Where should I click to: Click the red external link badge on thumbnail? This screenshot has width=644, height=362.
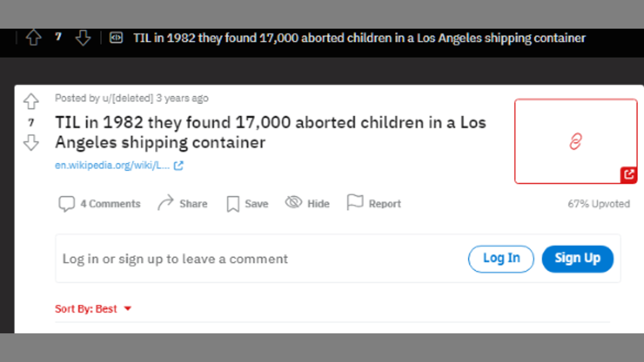[x=628, y=174]
